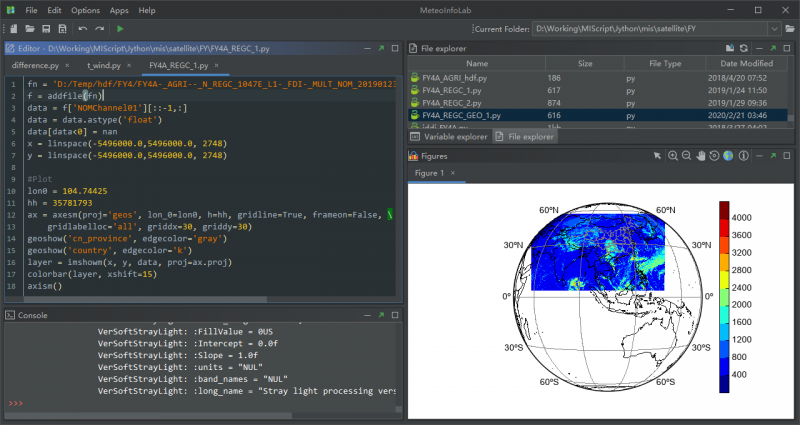The width and height of the screenshot is (800, 425).
Task: Open the Options menu
Action: 85,10
